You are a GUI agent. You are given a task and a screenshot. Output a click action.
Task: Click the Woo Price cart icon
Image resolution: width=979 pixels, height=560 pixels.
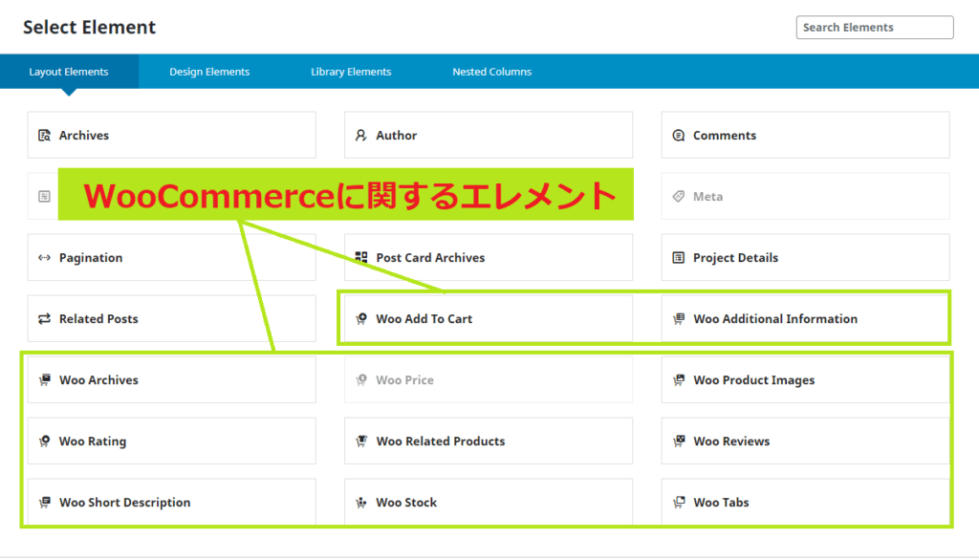pos(360,380)
